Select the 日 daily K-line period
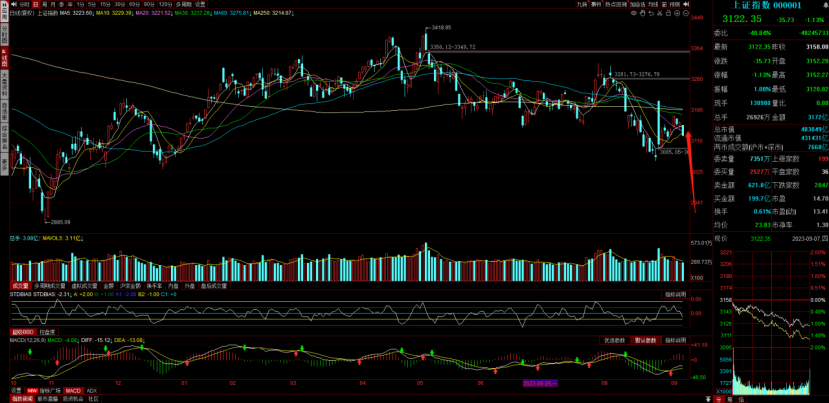829x403 pixels. click(35, 4)
